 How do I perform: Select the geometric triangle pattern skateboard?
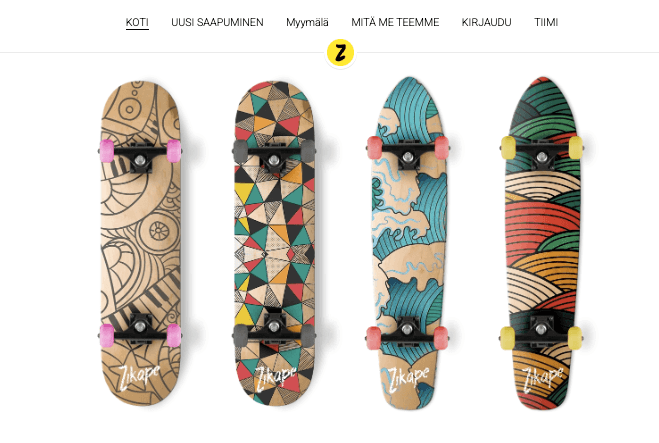274,243
